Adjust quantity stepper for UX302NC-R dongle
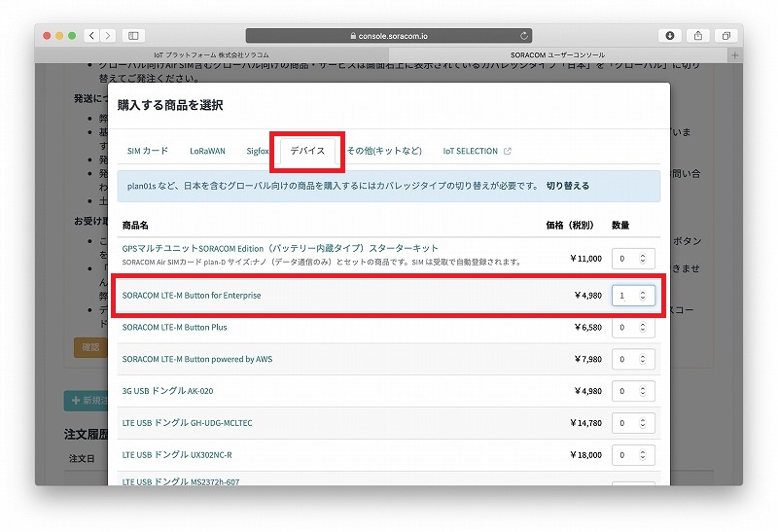The height and width of the screenshot is (532, 778). coord(643,455)
